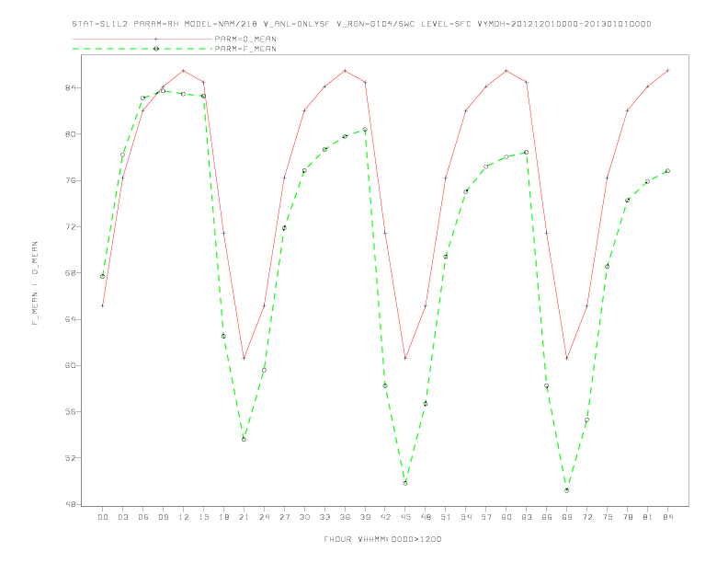728x563 pixels.
Task: Click the red solid legend line sample
Action: point(142,39)
